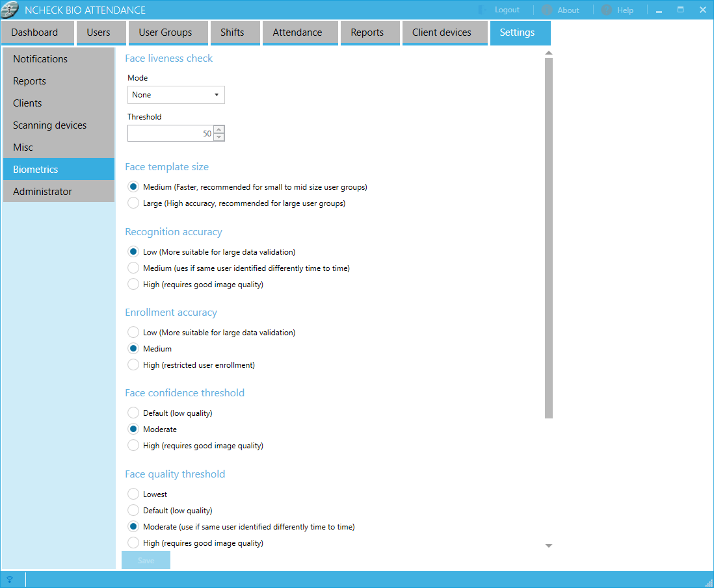Viewport: 714px width, 588px height.
Task: Switch to the Attendance tab
Action: (x=297, y=32)
